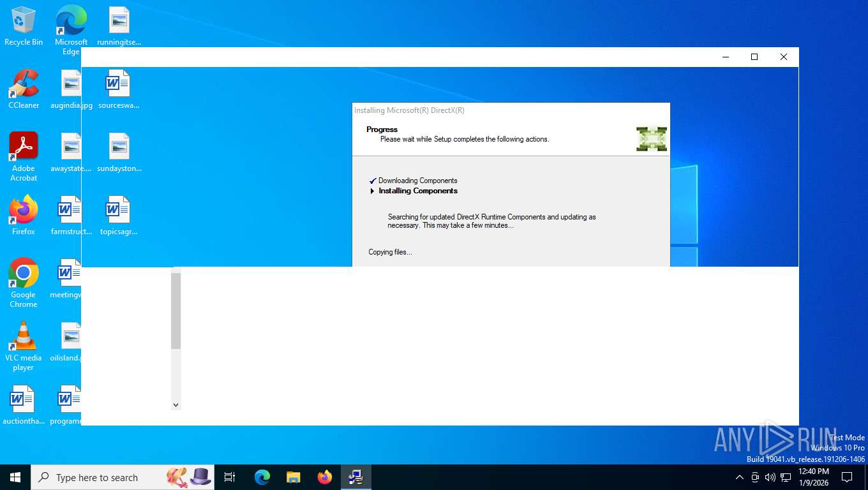This screenshot has width=868, height=490.
Task: Select the runningitse image file icon
Action: coord(119,26)
